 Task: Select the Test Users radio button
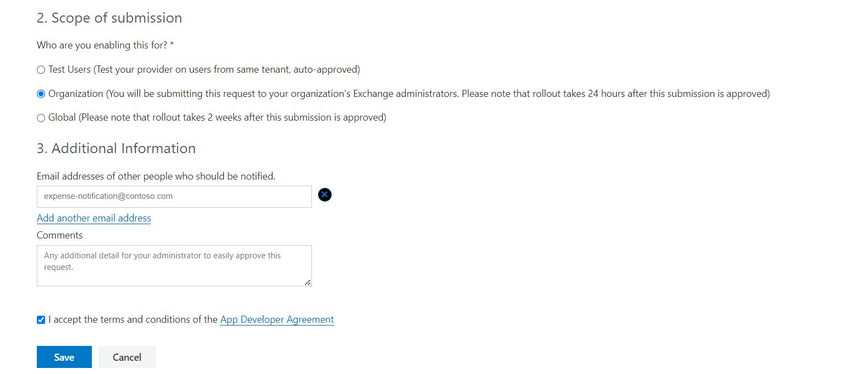coord(41,70)
